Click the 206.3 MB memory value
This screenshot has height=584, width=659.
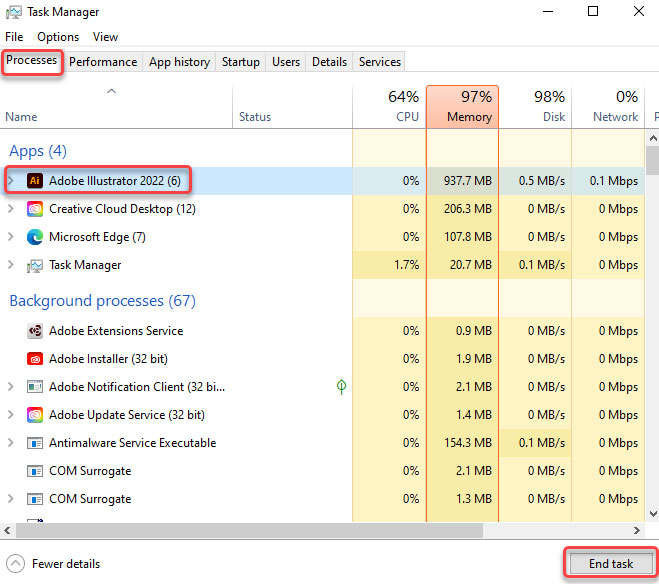(x=468, y=209)
